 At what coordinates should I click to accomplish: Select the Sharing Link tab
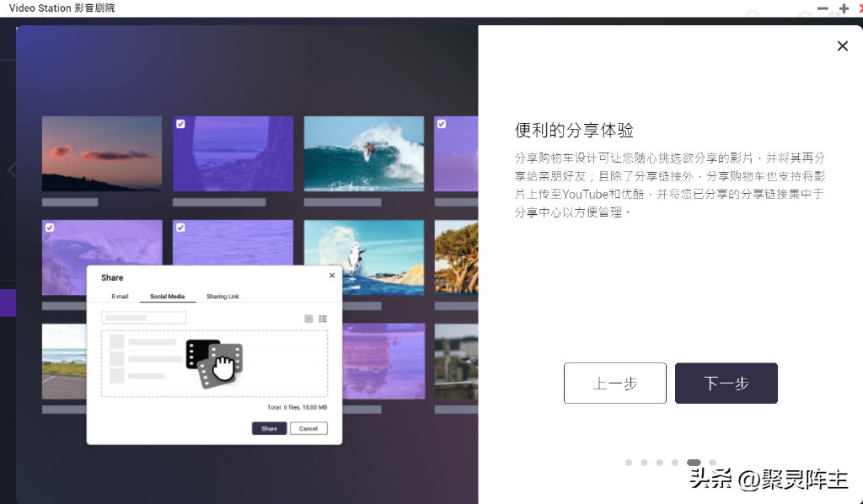point(222,296)
